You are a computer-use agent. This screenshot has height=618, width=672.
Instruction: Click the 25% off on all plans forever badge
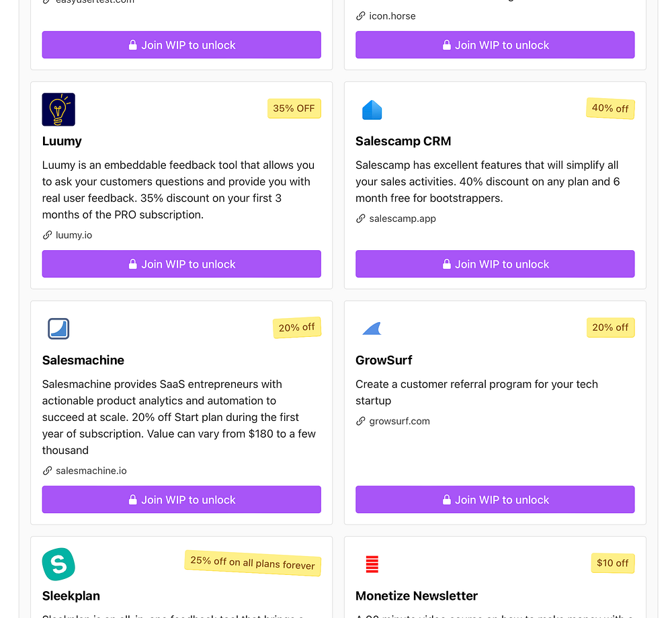tap(253, 562)
